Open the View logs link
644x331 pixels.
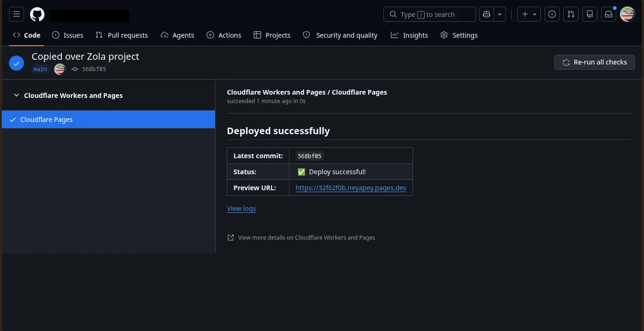(x=241, y=209)
